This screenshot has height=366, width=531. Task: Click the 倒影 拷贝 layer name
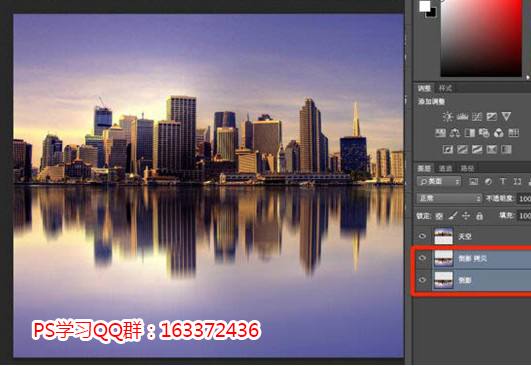pyautogui.click(x=472, y=259)
